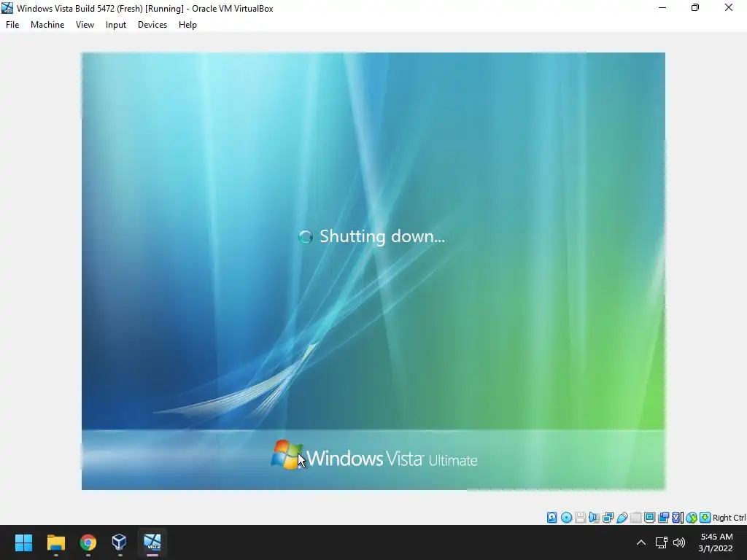The image size is (747, 560).
Task: Click the network adapters status icon
Action: [608, 518]
